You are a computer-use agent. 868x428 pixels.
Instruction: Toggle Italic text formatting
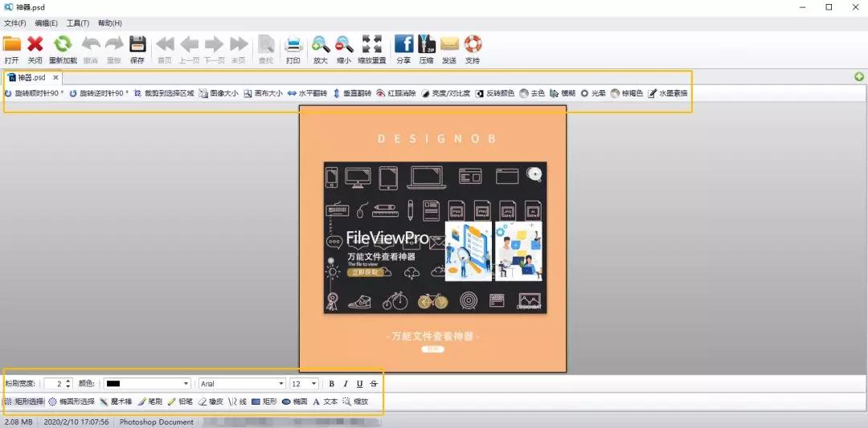click(x=346, y=384)
